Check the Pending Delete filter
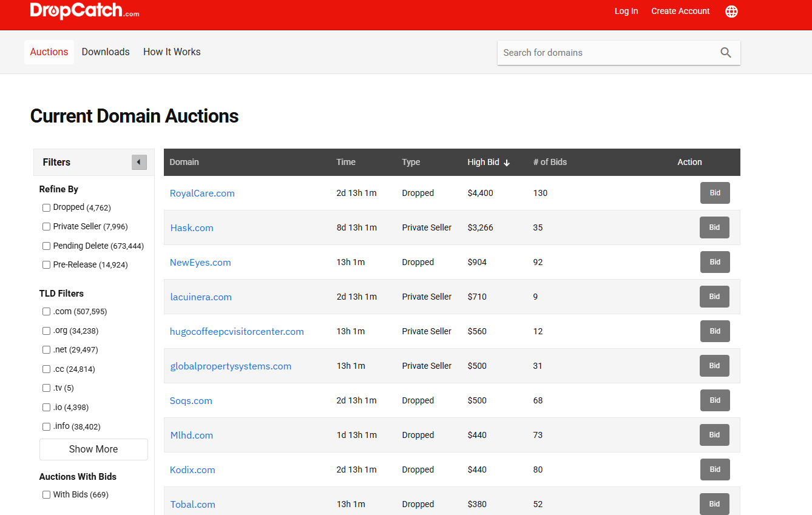The width and height of the screenshot is (812, 515). 46,246
